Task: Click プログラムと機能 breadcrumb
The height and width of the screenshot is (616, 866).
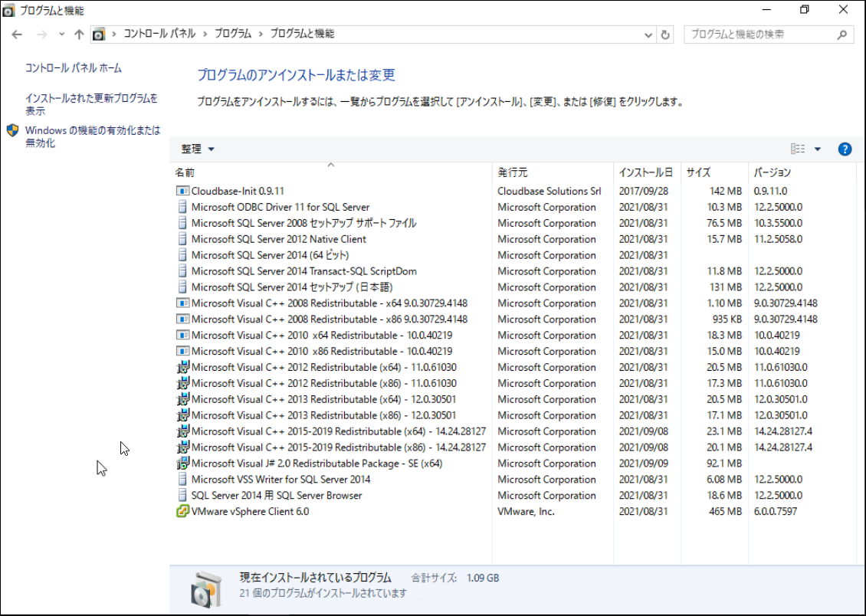Action: [302, 34]
